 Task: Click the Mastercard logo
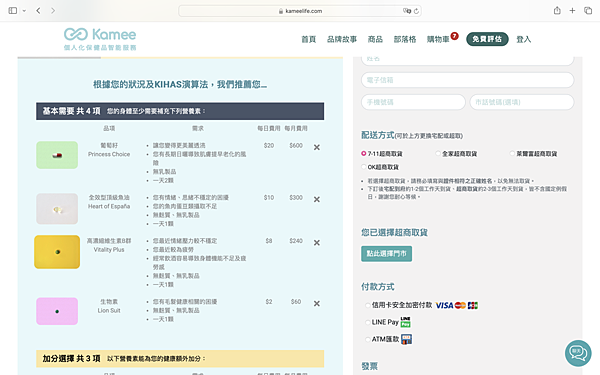click(x=460, y=305)
